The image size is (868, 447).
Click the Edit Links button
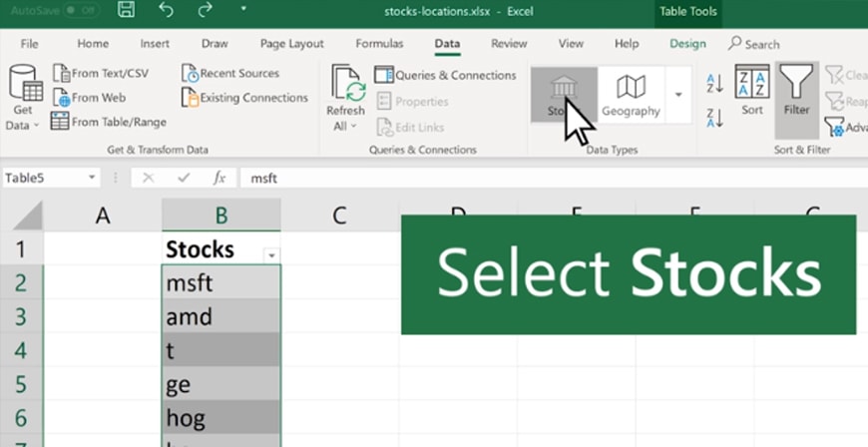point(410,127)
